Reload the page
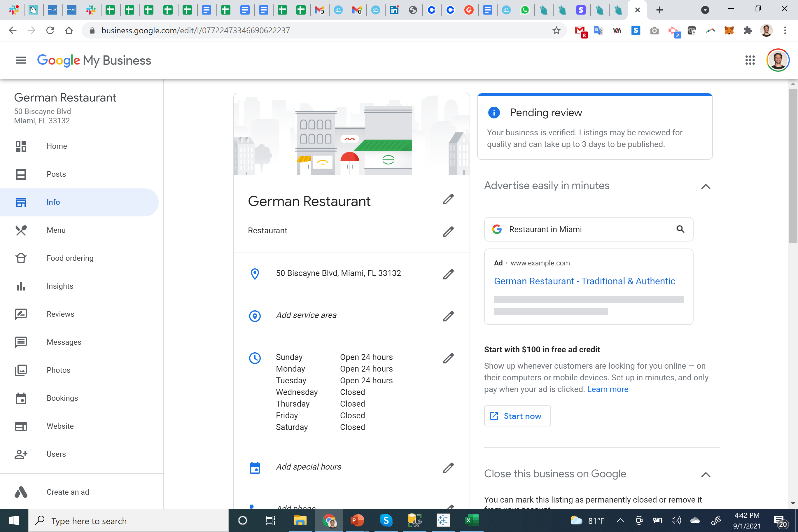 50,31
